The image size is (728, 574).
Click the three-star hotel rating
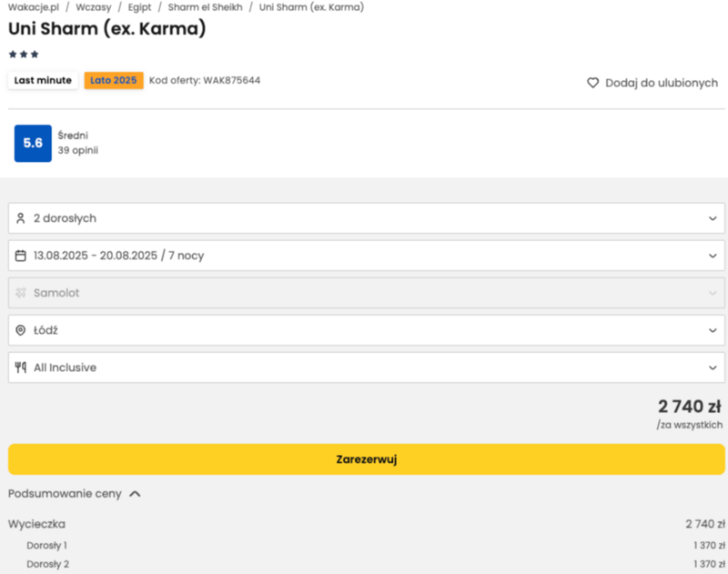click(x=24, y=55)
